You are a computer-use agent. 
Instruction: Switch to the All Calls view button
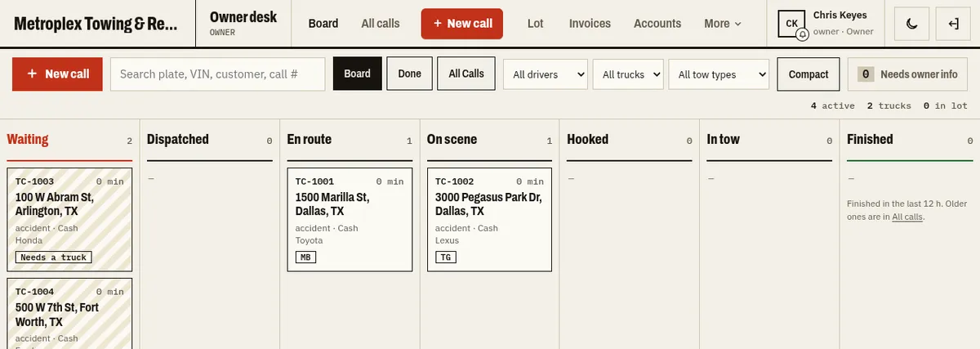tap(466, 74)
